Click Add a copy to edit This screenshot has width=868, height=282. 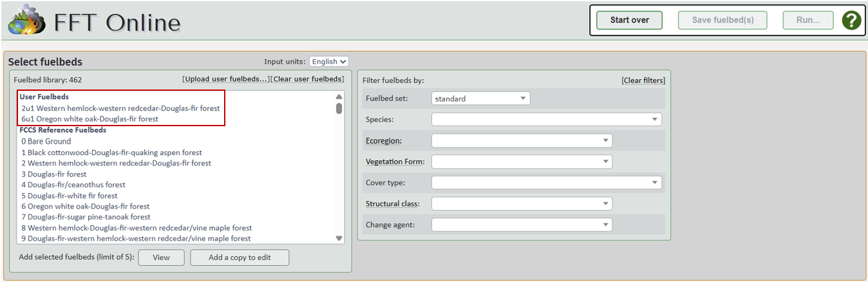click(240, 258)
